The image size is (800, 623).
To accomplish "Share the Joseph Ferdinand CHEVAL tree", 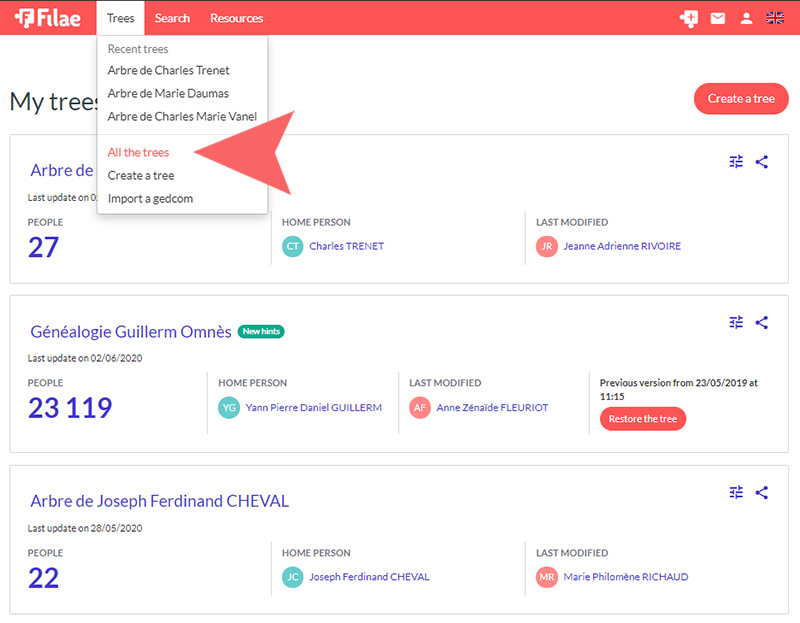I will tap(762, 492).
